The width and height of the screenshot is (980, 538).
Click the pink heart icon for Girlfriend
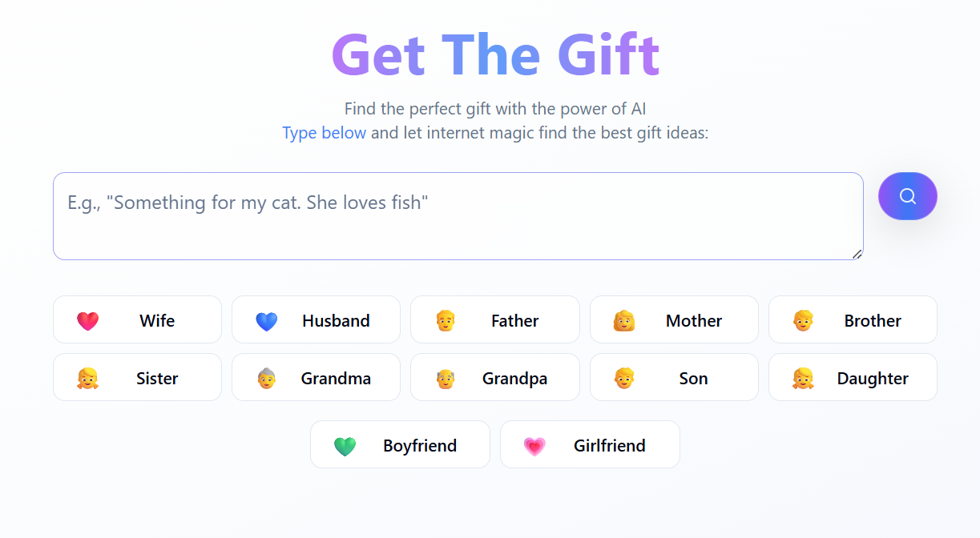point(534,446)
